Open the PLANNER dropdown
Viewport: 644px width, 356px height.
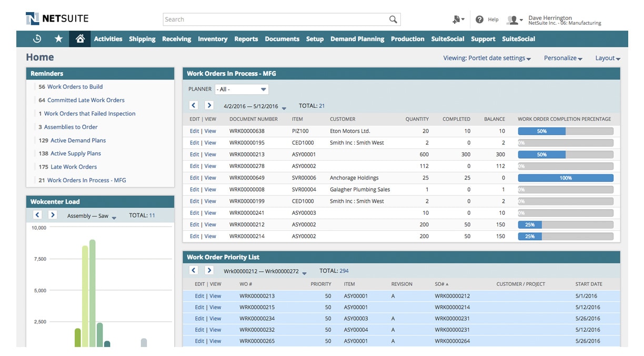(x=241, y=90)
